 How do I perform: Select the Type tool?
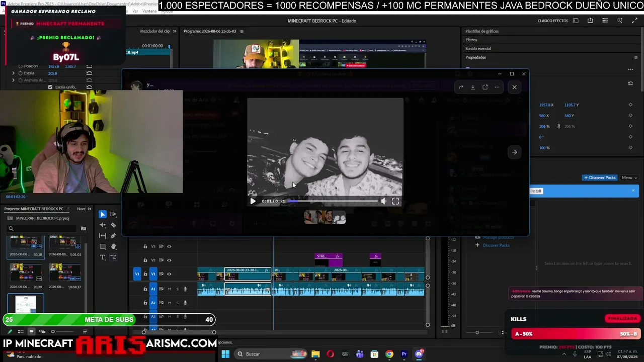(103, 257)
